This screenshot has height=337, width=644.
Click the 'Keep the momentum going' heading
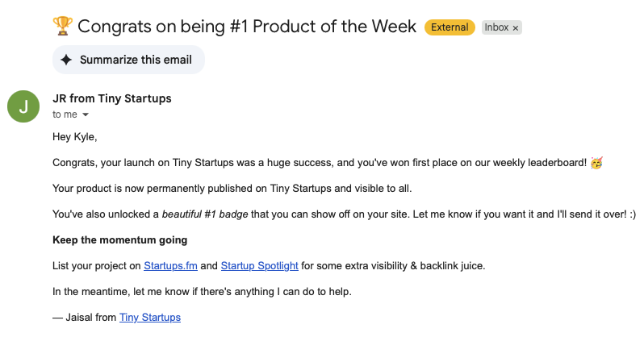(120, 240)
